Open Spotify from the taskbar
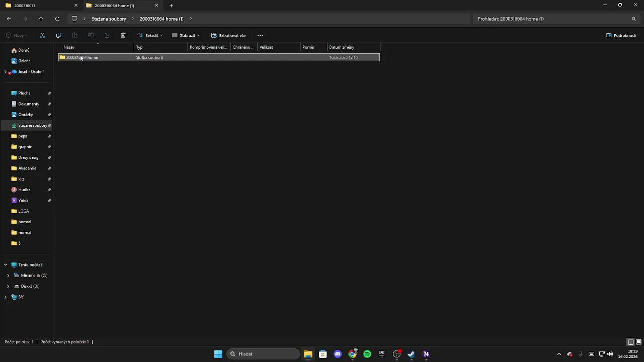This screenshot has height=362, width=644. (x=367, y=354)
